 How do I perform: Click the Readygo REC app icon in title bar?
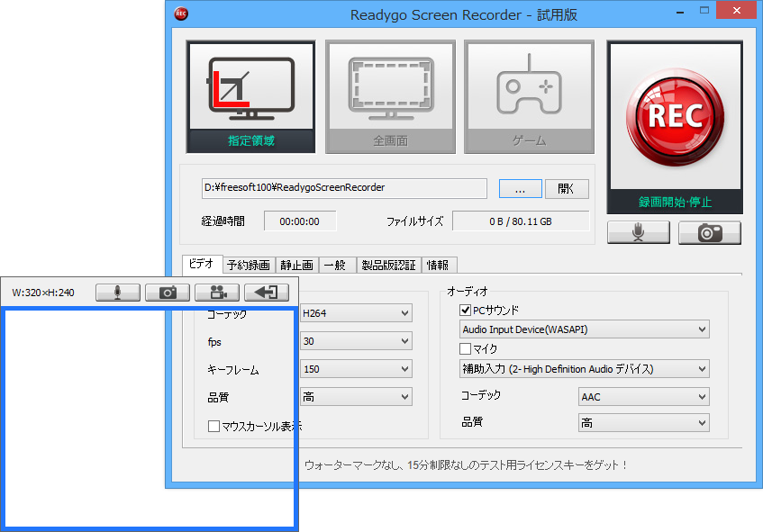(x=181, y=14)
